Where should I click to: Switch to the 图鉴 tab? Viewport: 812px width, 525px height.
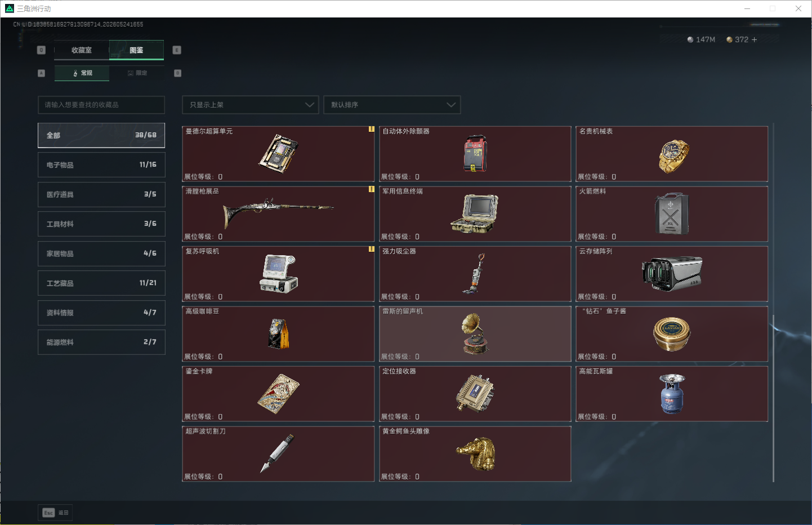click(x=136, y=50)
